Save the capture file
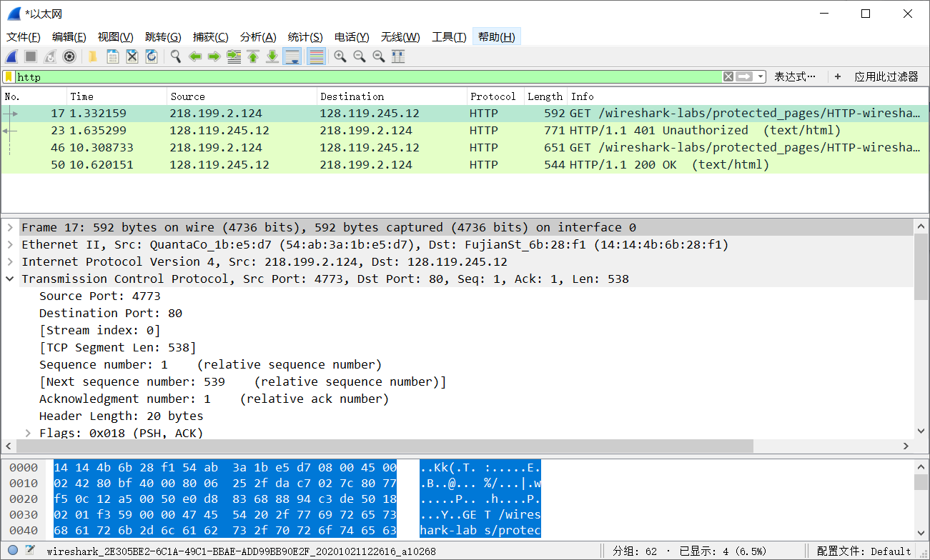 pos(112,56)
